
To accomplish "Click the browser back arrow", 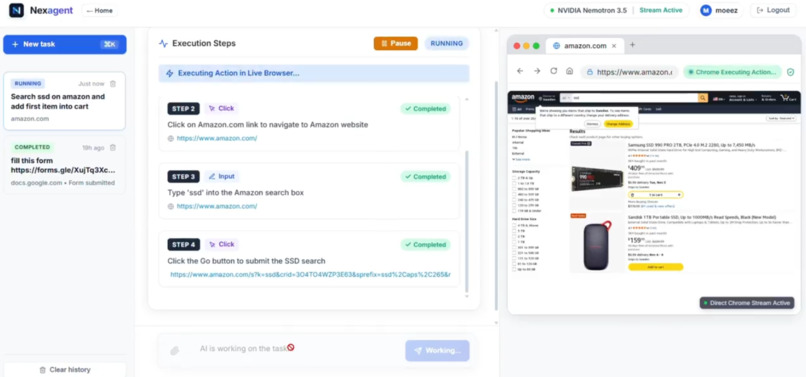I will (520, 71).
